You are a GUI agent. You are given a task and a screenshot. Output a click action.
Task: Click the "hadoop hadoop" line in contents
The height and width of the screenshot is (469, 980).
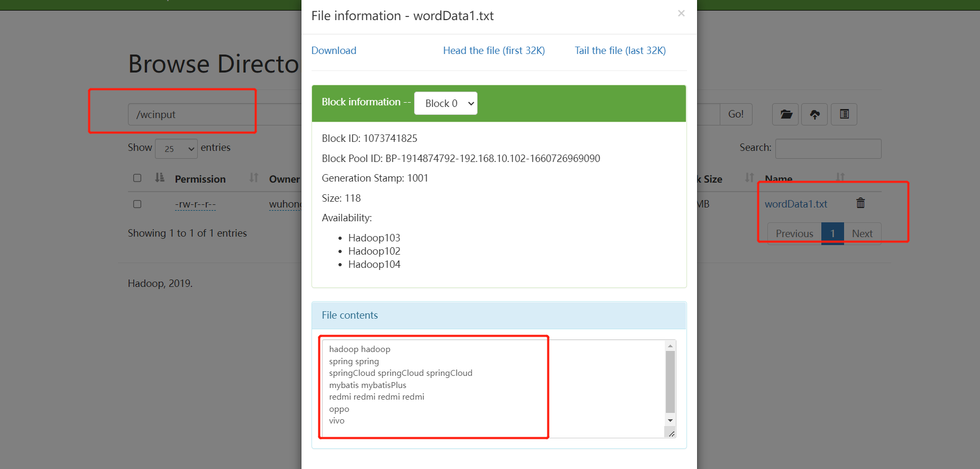tap(360, 349)
